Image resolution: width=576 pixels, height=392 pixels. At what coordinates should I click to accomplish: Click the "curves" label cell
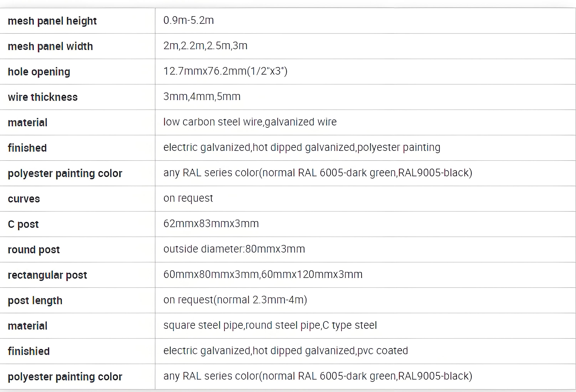pyautogui.click(x=24, y=199)
